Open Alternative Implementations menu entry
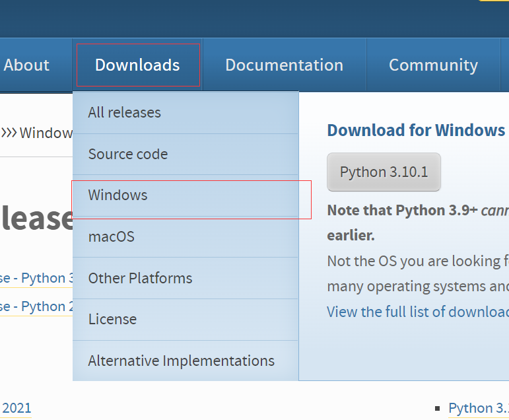This screenshot has width=509, height=420. point(182,361)
